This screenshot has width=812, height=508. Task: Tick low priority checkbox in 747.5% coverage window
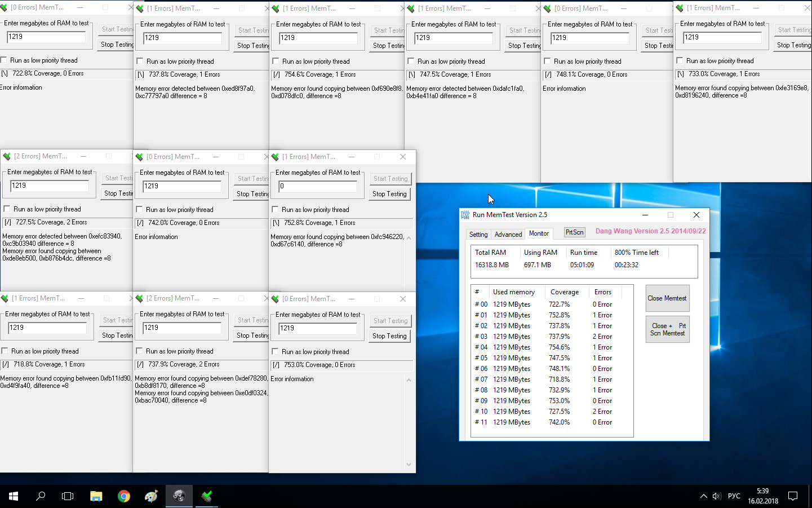click(411, 61)
